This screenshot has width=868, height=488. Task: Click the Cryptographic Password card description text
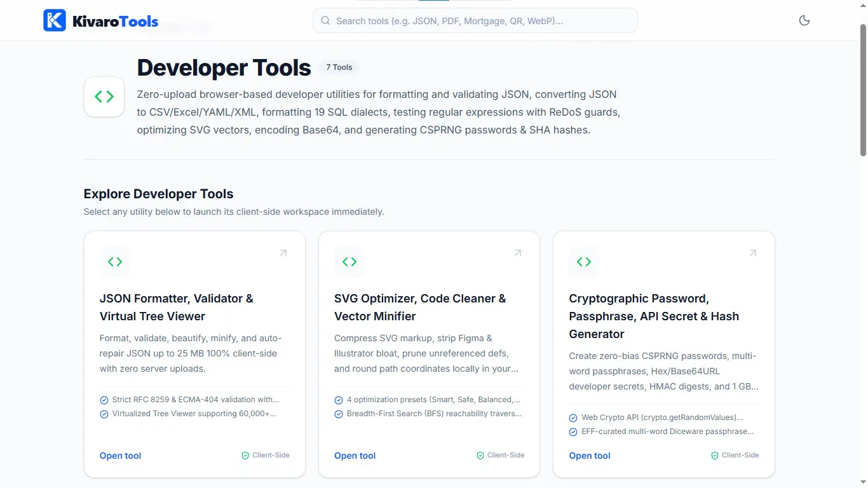(x=663, y=371)
